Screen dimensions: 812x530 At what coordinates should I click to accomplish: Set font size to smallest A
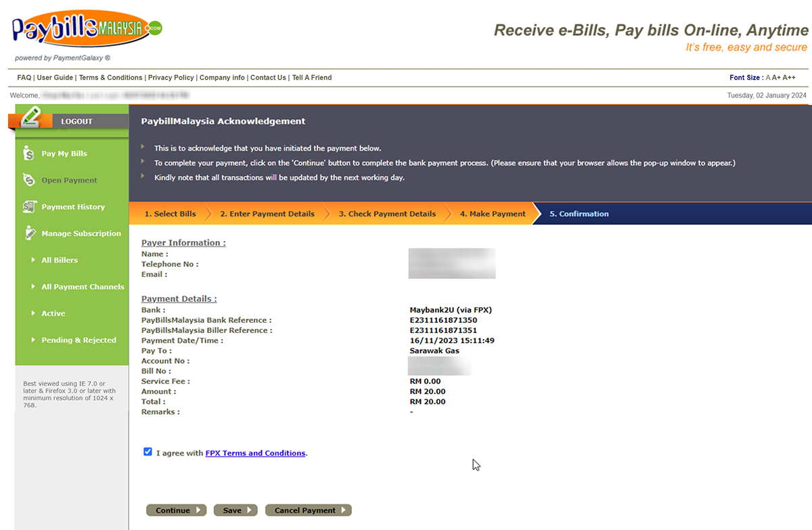[x=768, y=78]
